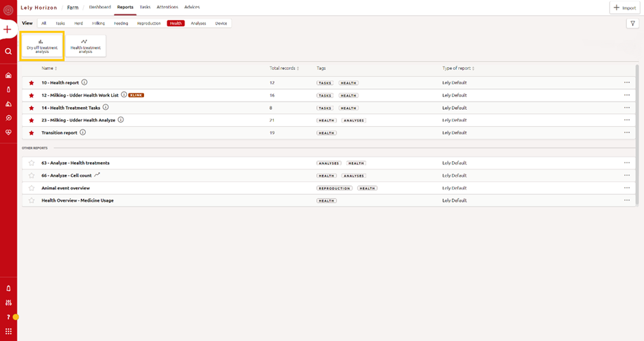Viewport: 644px width, 341px height.
Task: Click the Lely Horizon title
Action: click(x=38, y=8)
